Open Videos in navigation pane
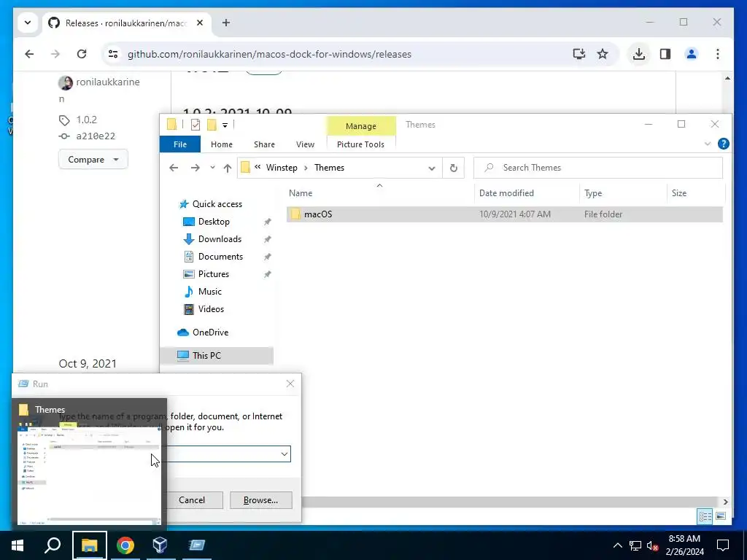The height and width of the screenshot is (560, 747). pyautogui.click(x=211, y=309)
